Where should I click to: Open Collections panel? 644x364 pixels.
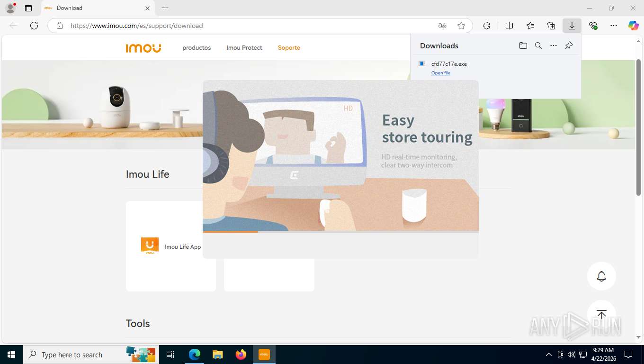[x=551, y=26]
